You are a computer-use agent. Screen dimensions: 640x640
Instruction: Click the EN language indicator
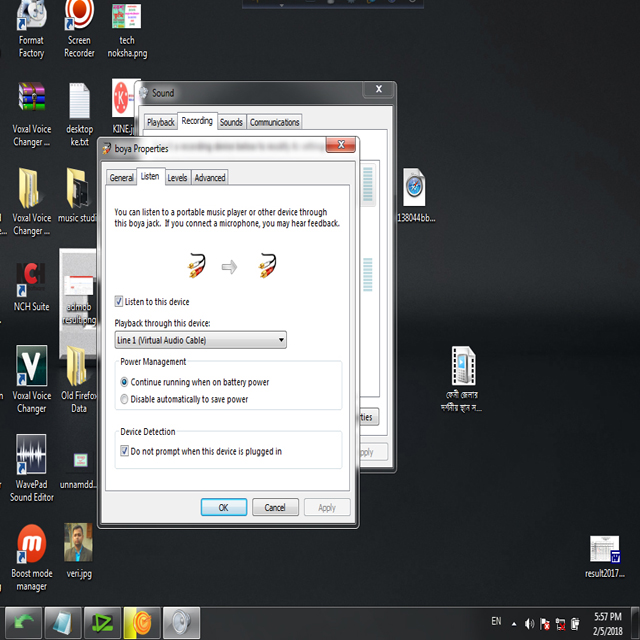(x=496, y=621)
